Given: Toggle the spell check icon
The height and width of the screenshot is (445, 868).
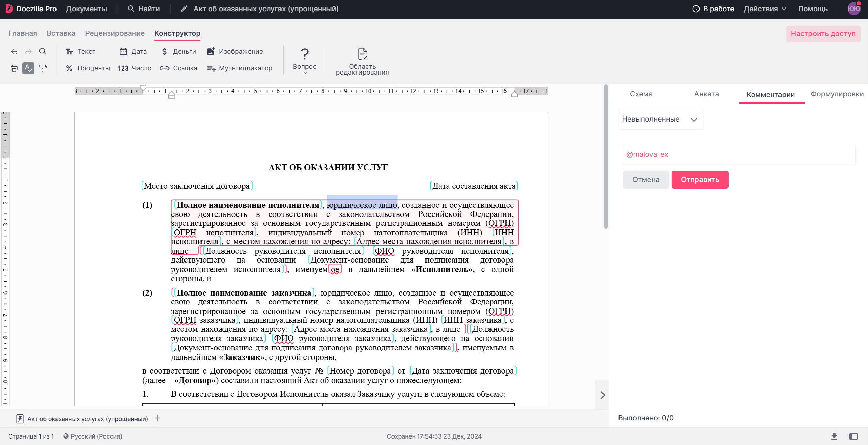Looking at the screenshot, I should click(x=28, y=68).
